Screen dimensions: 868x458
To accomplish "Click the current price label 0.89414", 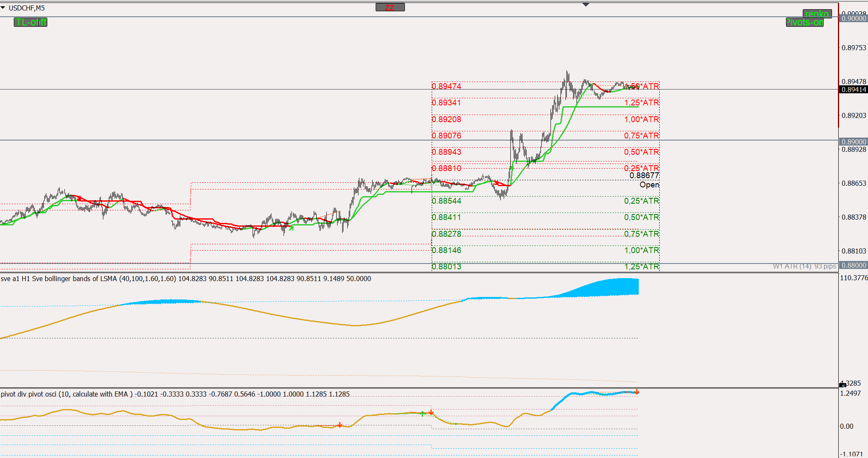I will pyautogui.click(x=853, y=90).
